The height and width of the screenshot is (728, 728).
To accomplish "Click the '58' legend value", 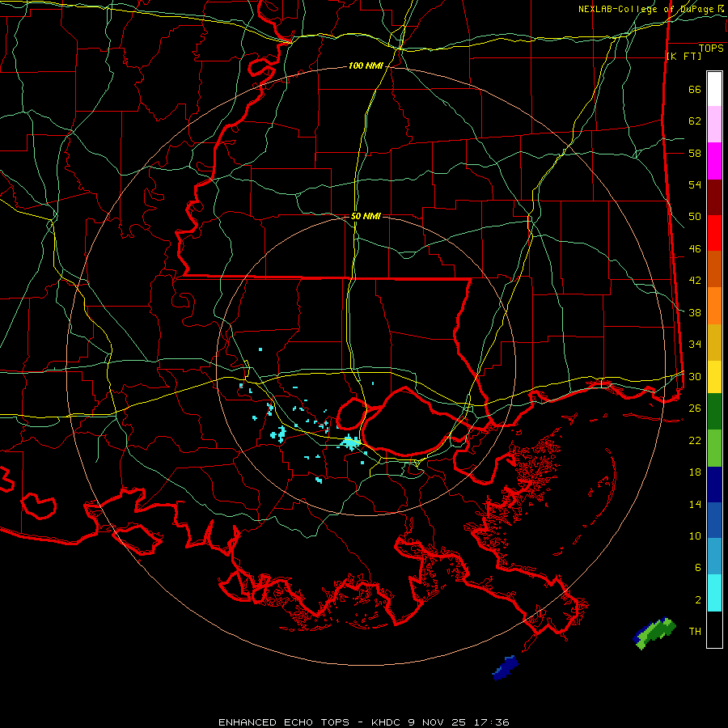I will click(695, 153).
